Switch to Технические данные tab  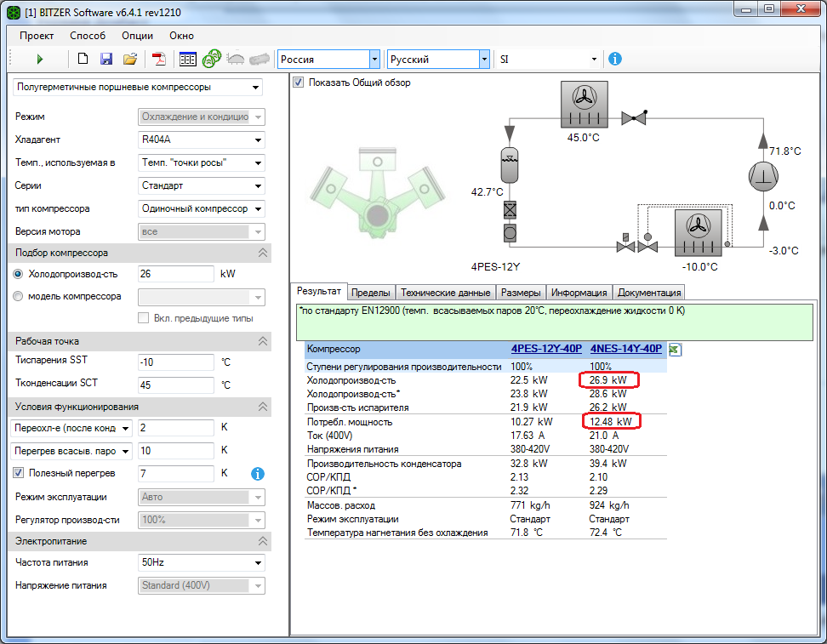click(x=445, y=292)
